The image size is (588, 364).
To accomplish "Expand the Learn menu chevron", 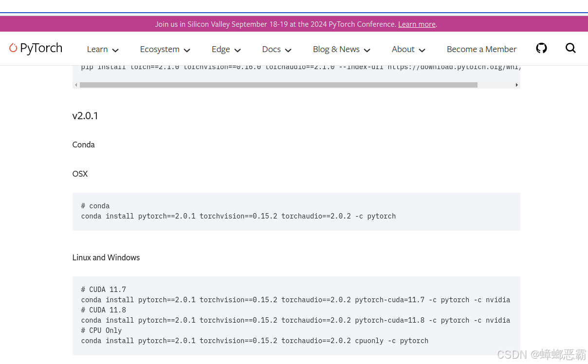I will 115,50.
